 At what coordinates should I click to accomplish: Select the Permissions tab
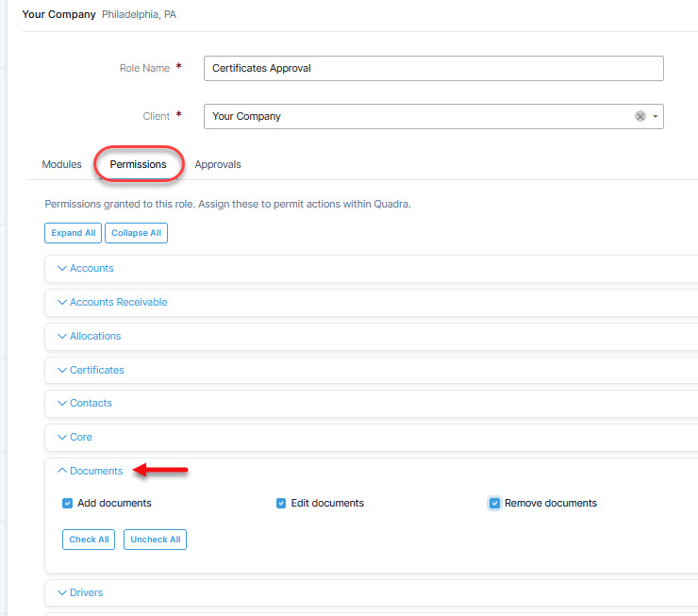pos(138,164)
